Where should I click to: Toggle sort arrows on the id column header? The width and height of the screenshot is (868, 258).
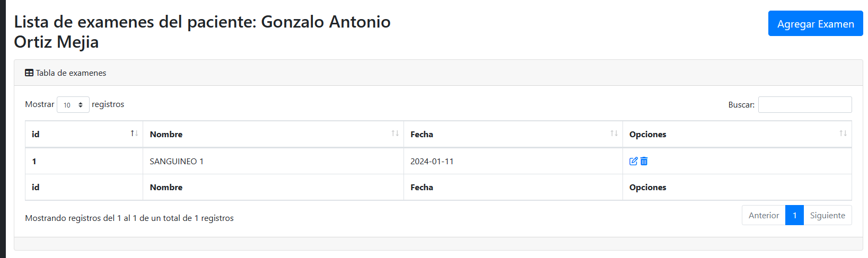pos(134,134)
